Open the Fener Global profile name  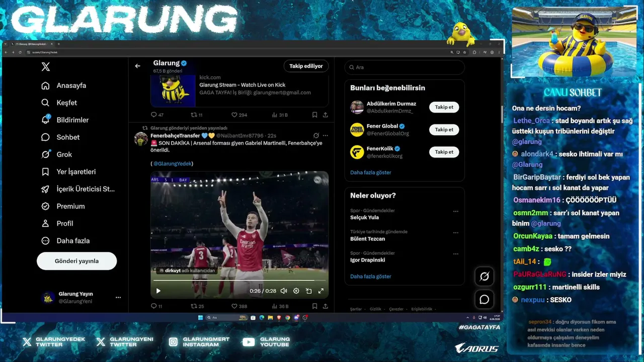click(x=382, y=126)
